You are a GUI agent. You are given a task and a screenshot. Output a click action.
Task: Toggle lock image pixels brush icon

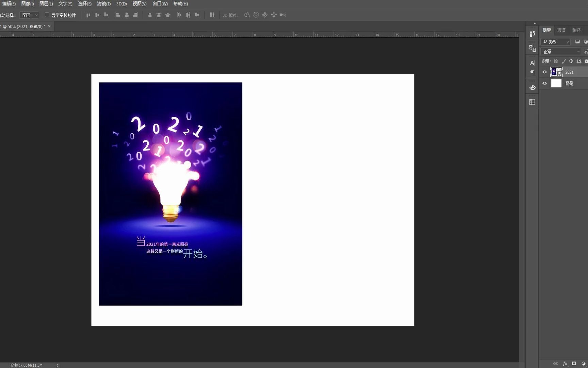click(x=564, y=61)
